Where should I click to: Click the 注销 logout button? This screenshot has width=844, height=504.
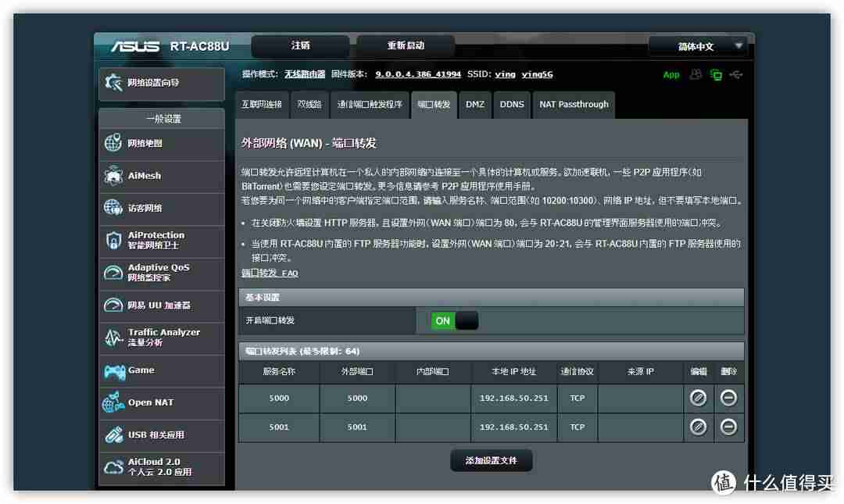pos(300,46)
